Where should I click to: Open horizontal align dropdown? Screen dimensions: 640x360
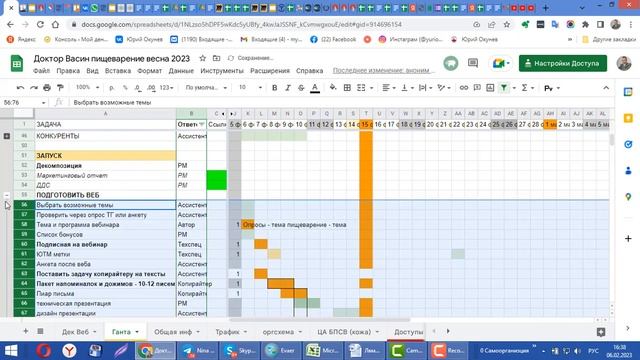coord(389,88)
